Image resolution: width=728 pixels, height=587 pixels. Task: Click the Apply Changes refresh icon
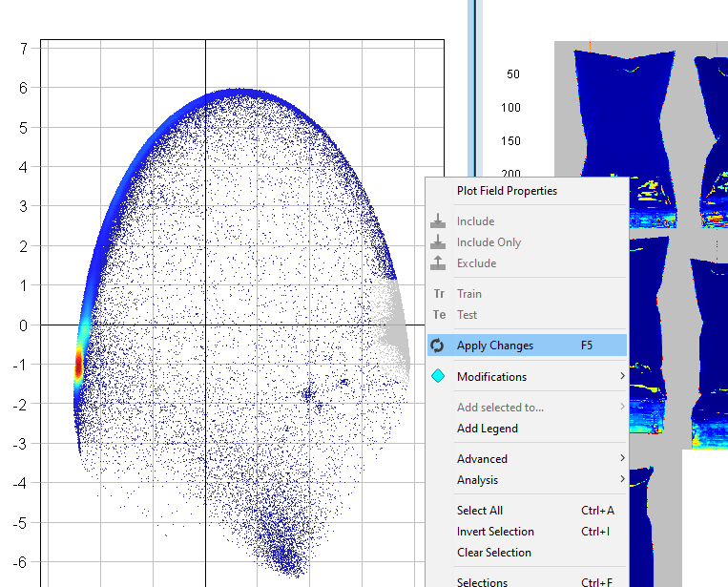pos(439,346)
